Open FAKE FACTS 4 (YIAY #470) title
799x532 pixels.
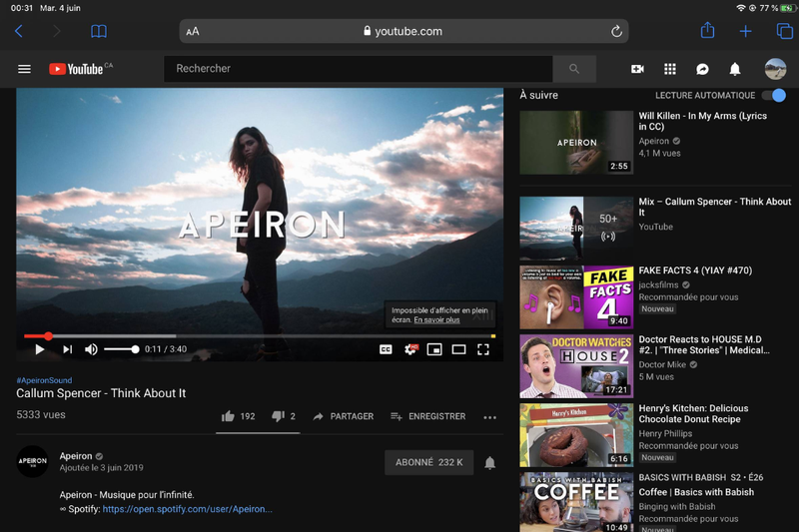695,270
